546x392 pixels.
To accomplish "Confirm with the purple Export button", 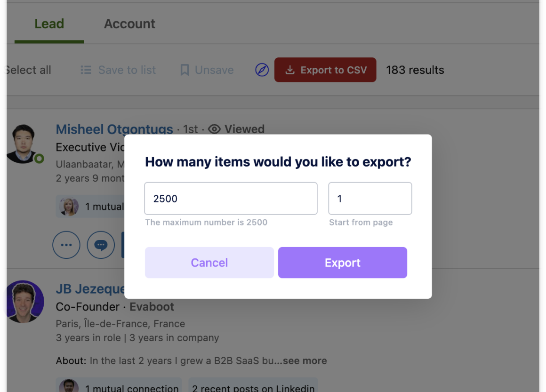I will (342, 263).
